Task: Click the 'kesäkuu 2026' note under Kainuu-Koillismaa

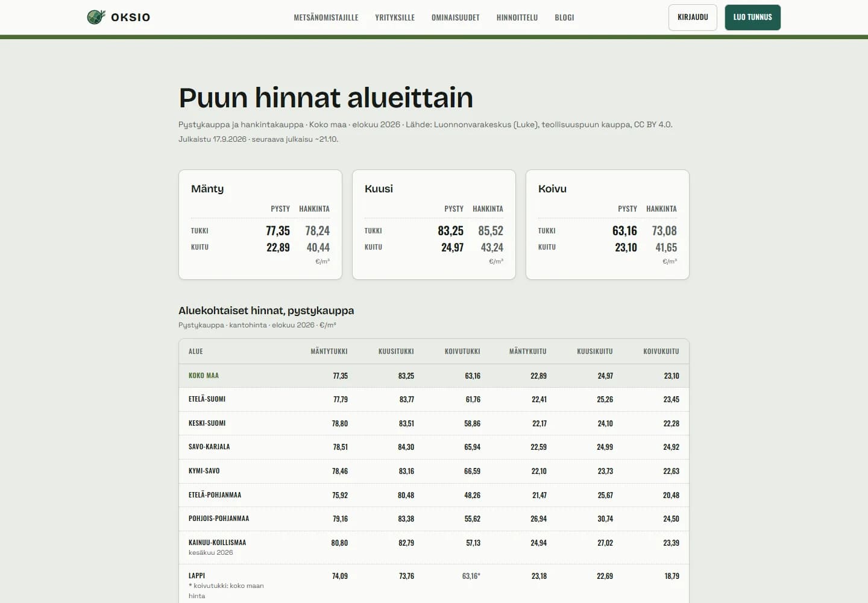Action: point(210,552)
